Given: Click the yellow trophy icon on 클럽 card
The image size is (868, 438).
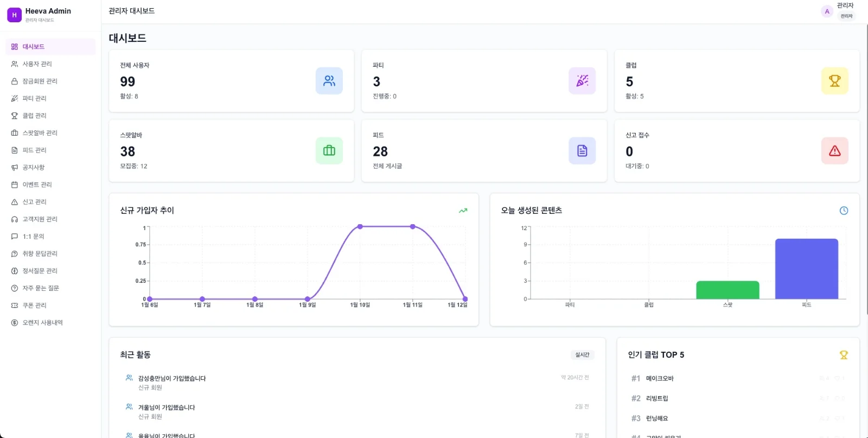Looking at the screenshot, I should coord(835,81).
